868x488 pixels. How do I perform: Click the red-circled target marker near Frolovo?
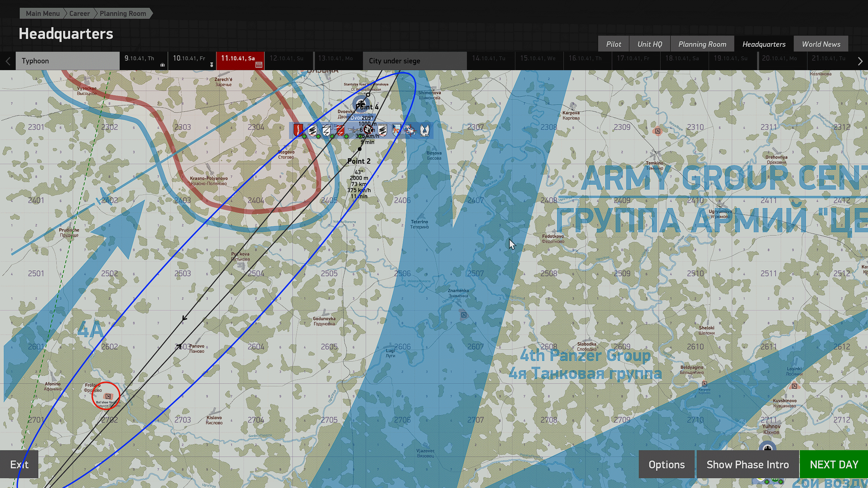pyautogui.click(x=108, y=396)
